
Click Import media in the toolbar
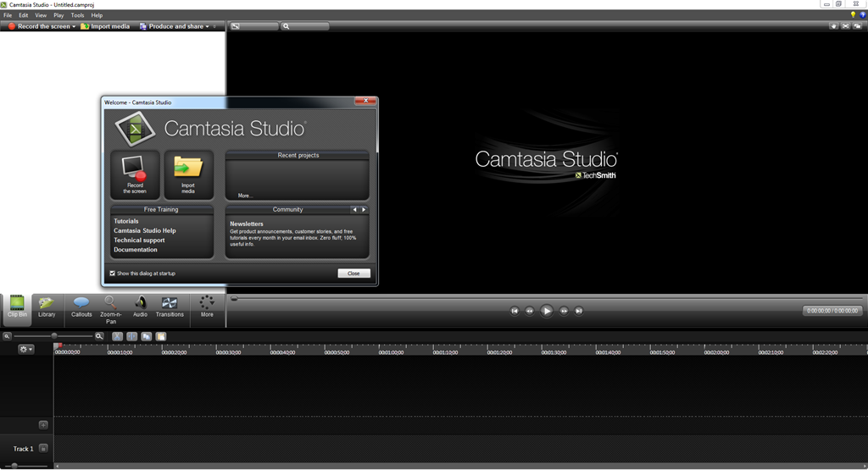[105, 26]
